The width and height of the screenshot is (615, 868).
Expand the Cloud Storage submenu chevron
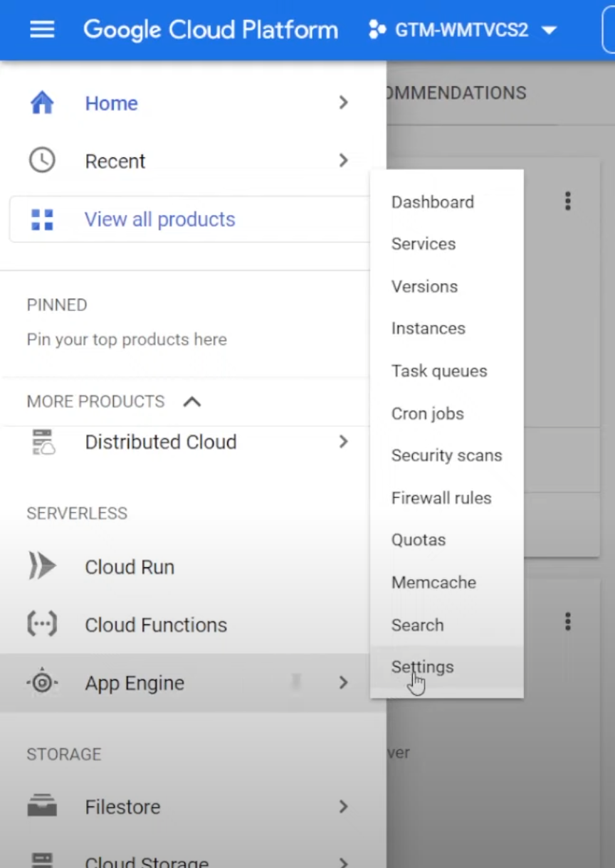(343, 862)
